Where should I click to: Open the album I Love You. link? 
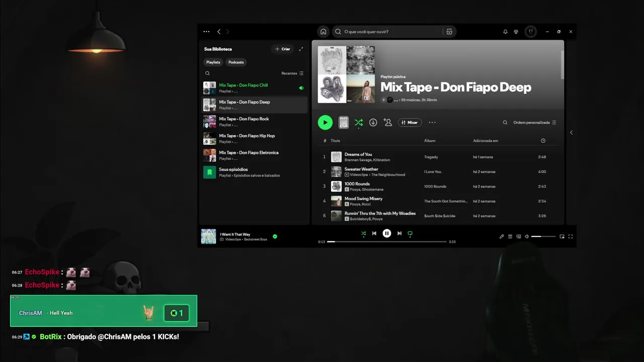pyautogui.click(x=433, y=171)
